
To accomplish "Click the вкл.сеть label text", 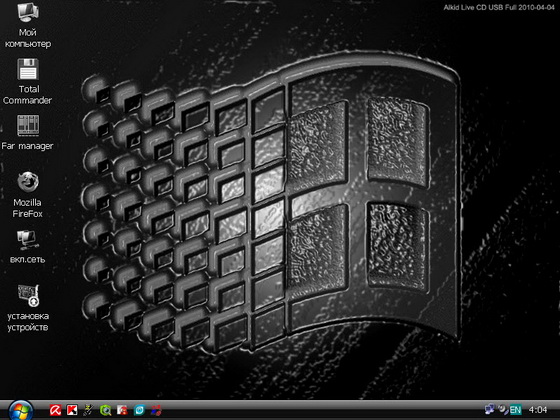I will (x=28, y=259).
